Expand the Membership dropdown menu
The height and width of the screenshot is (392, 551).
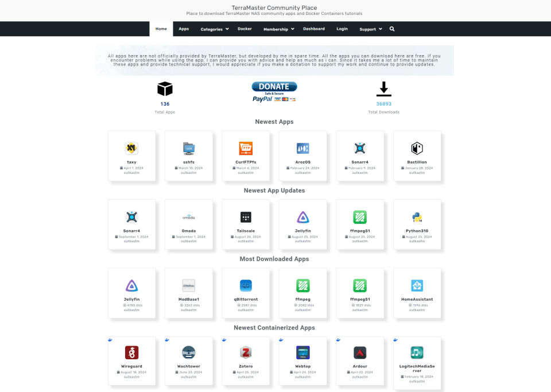tap(279, 29)
